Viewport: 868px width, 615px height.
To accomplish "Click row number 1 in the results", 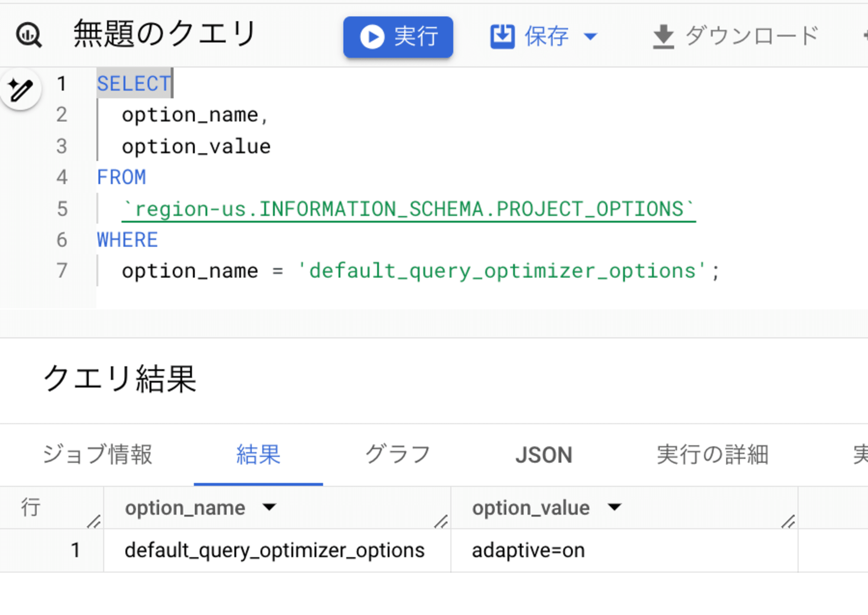I will [x=76, y=550].
